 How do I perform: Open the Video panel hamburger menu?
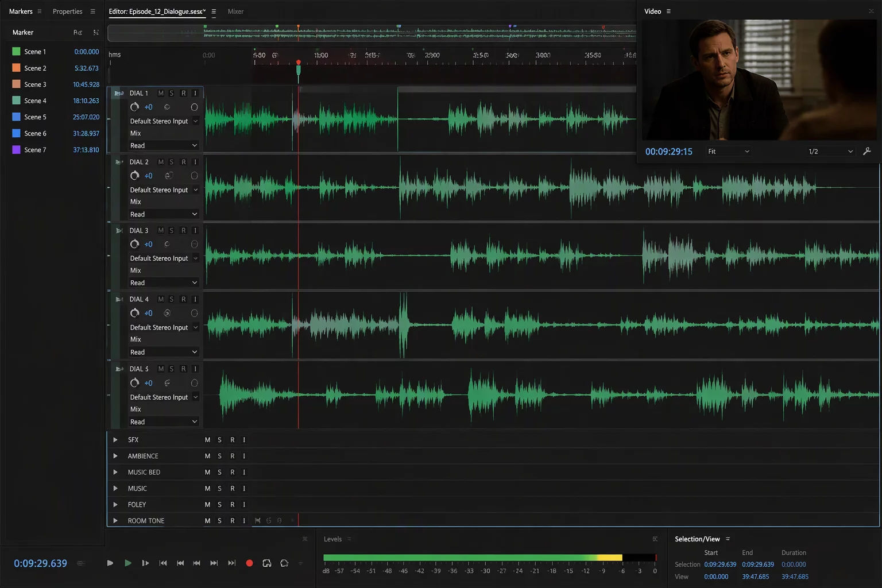point(668,11)
